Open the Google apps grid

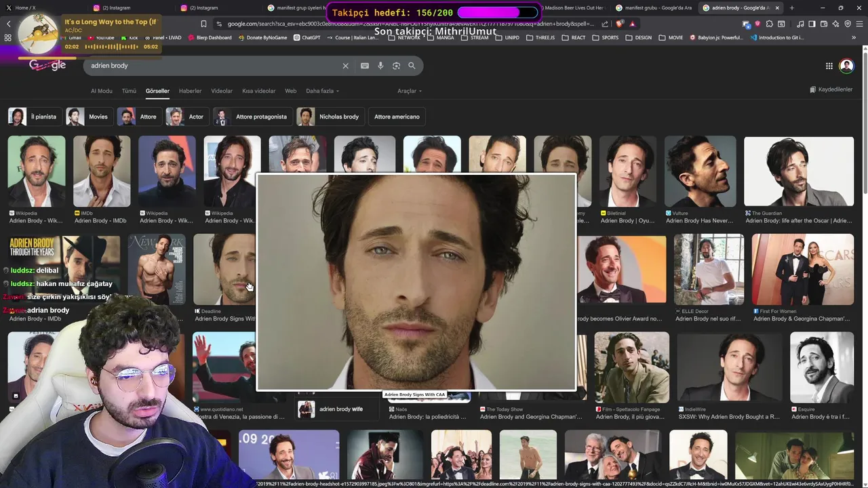(829, 66)
